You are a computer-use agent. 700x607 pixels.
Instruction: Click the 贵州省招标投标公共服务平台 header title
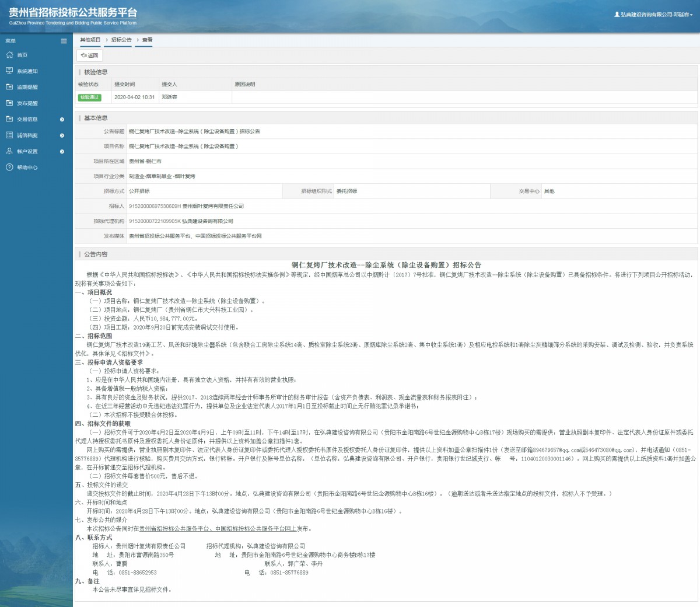(x=73, y=13)
